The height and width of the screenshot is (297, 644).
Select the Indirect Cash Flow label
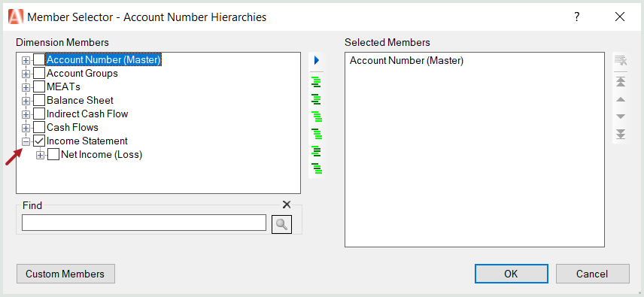coord(87,114)
